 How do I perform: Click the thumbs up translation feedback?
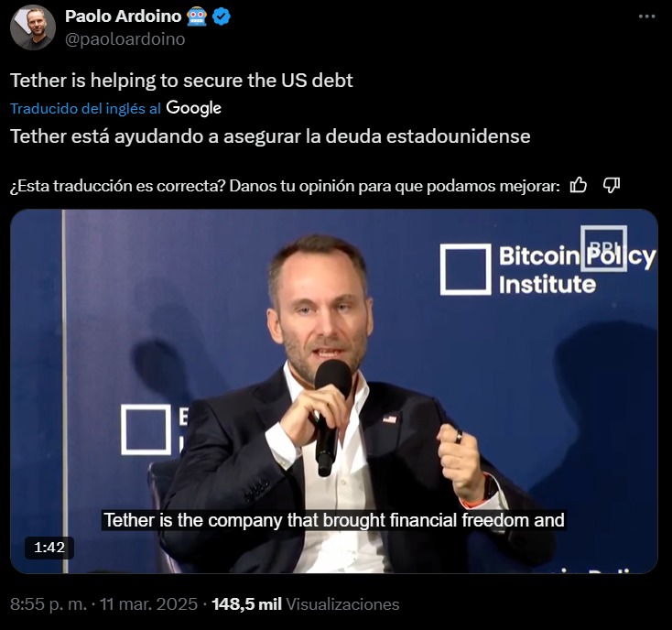[578, 186]
